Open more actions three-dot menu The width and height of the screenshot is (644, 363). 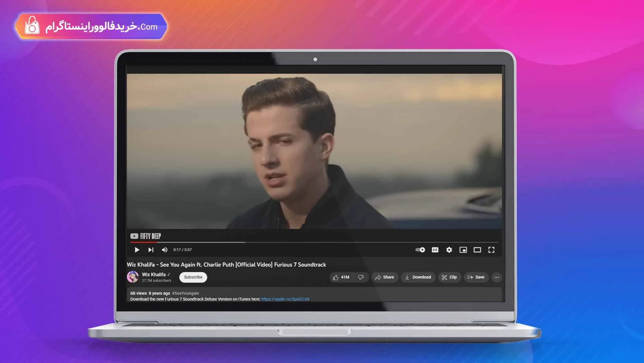(497, 277)
